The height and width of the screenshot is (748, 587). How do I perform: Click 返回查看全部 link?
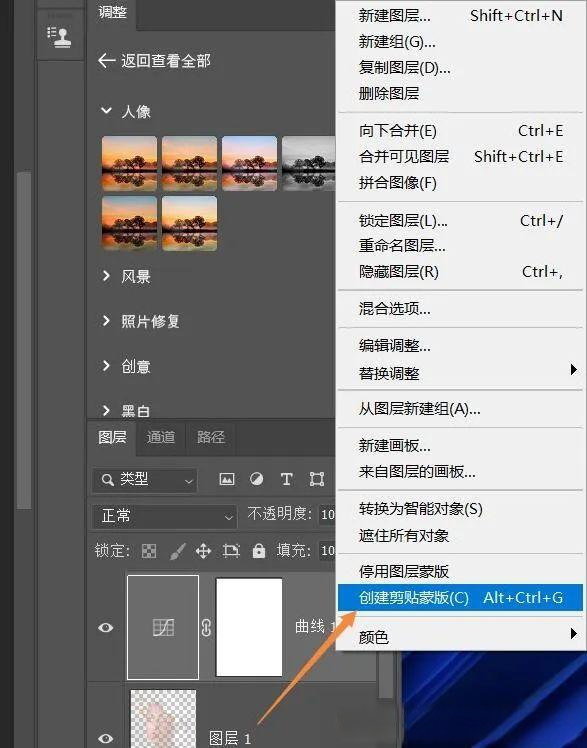point(165,61)
